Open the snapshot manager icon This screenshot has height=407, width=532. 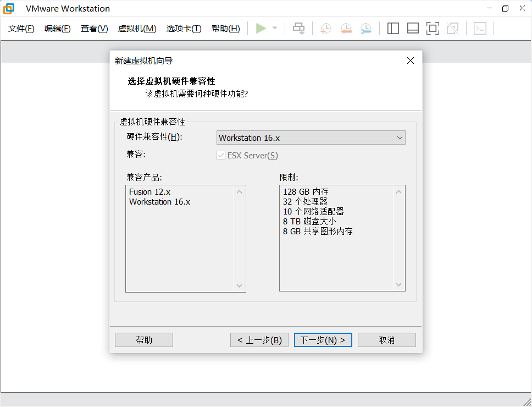click(x=366, y=29)
